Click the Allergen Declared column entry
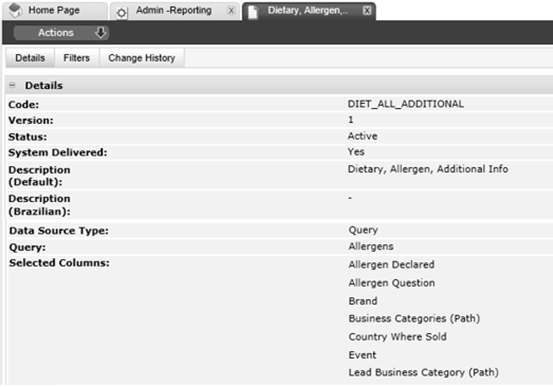This screenshot has height=387, width=553. [391, 265]
